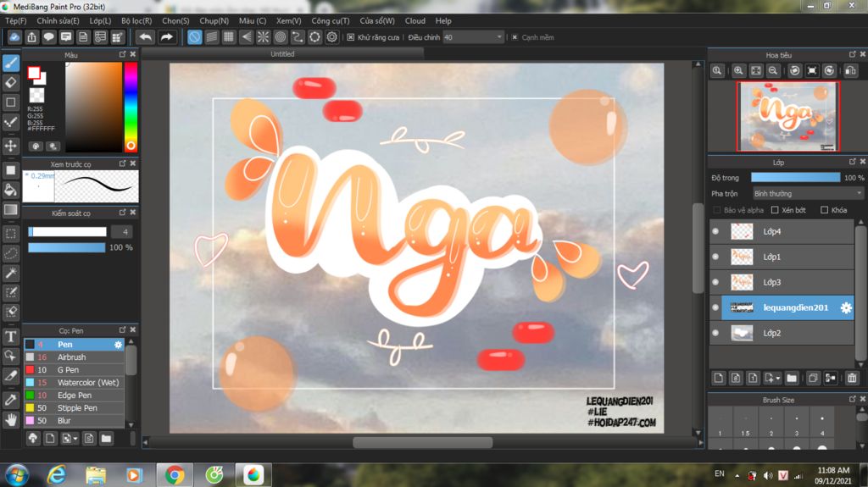
Task: Enable the radial snap icon
Action: (x=263, y=37)
